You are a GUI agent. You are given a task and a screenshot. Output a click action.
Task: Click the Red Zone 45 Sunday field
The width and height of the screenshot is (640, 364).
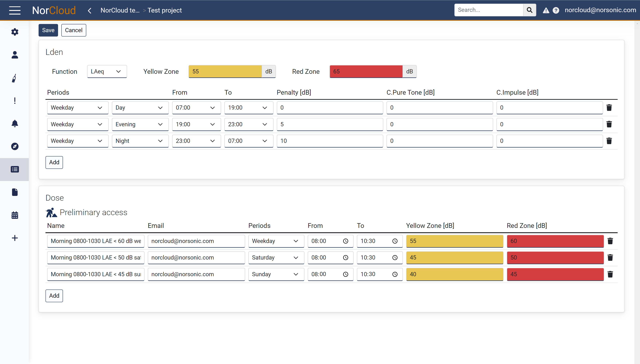coord(555,274)
